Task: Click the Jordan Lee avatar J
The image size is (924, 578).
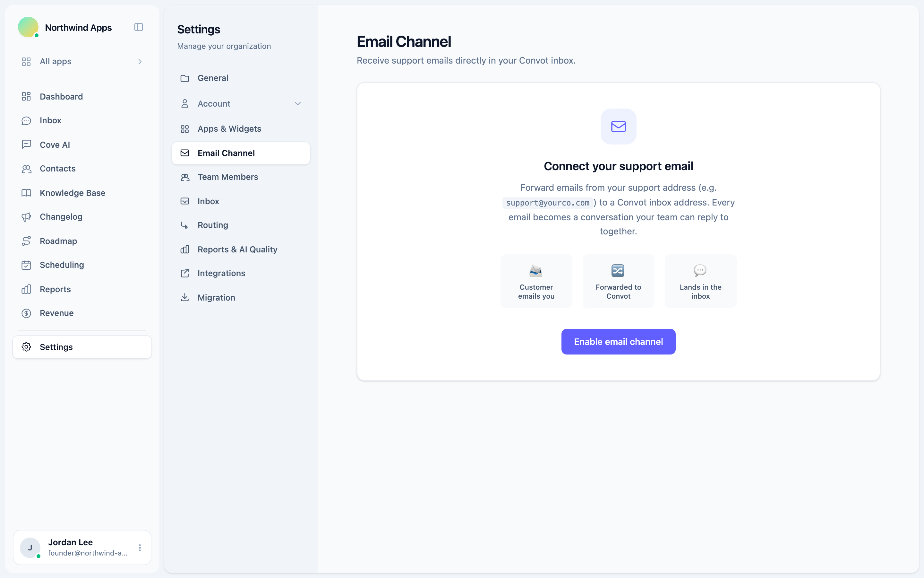Action: click(30, 548)
